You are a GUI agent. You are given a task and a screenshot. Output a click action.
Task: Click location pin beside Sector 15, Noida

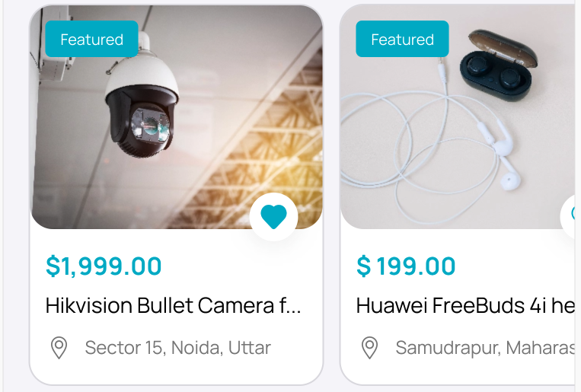click(x=59, y=348)
